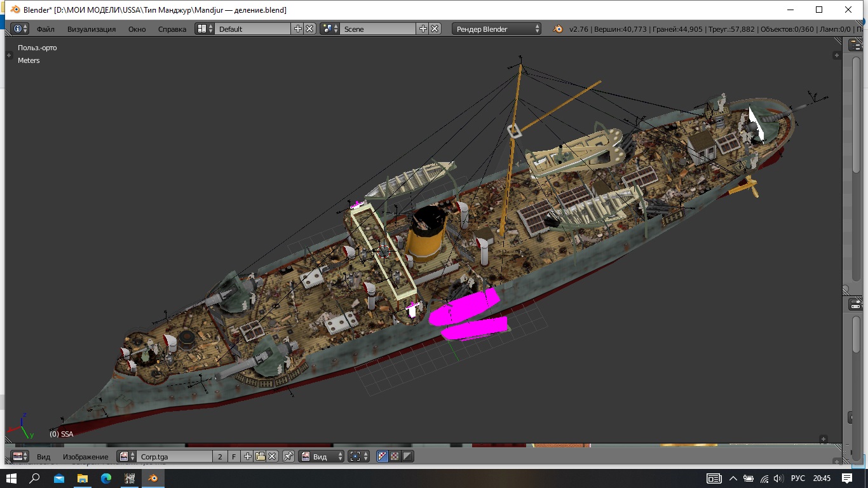The image size is (868, 488).
Task: Add a new scene with plus icon
Action: (x=423, y=29)
